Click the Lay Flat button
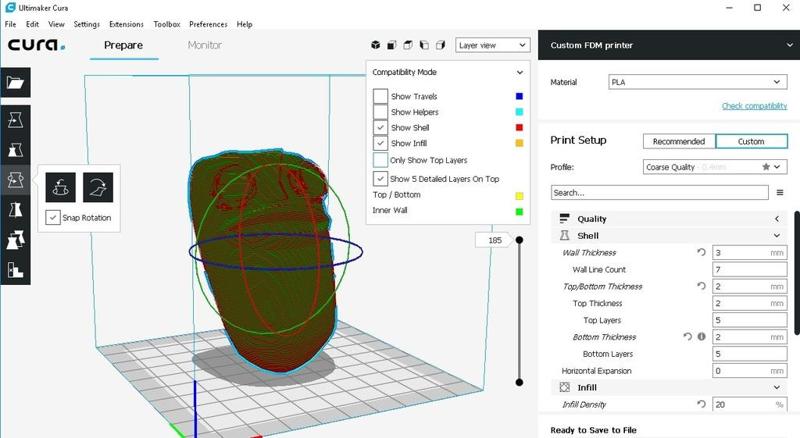The image size is (800, 438). 98,187
